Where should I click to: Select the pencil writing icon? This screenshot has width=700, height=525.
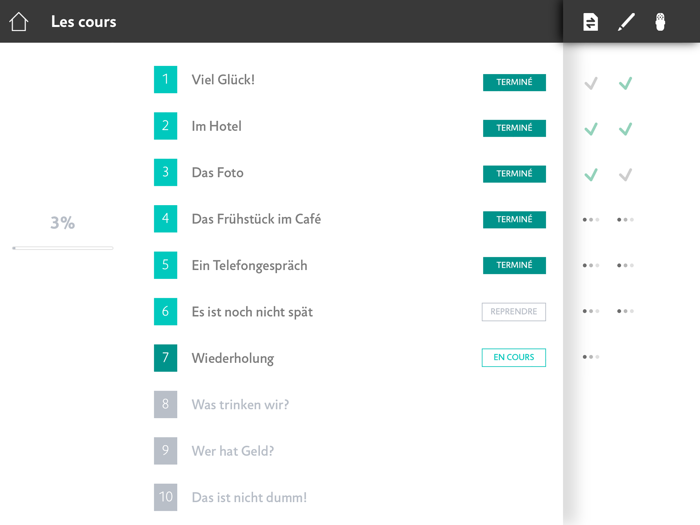click(626, 21)
